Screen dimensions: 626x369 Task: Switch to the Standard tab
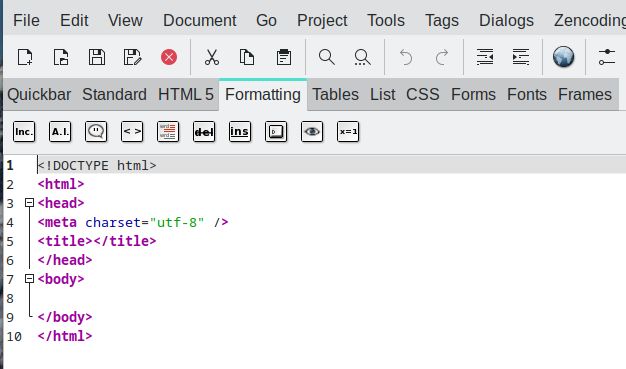tap(115, 95)
